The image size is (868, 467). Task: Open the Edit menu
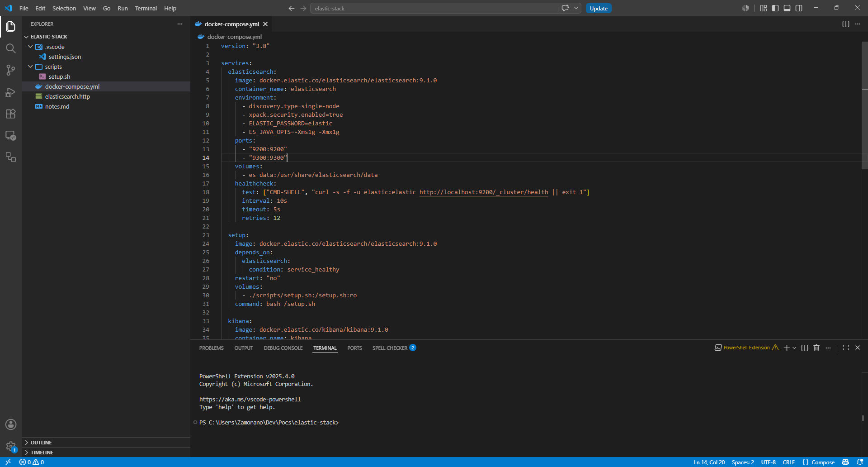(40, 8)
